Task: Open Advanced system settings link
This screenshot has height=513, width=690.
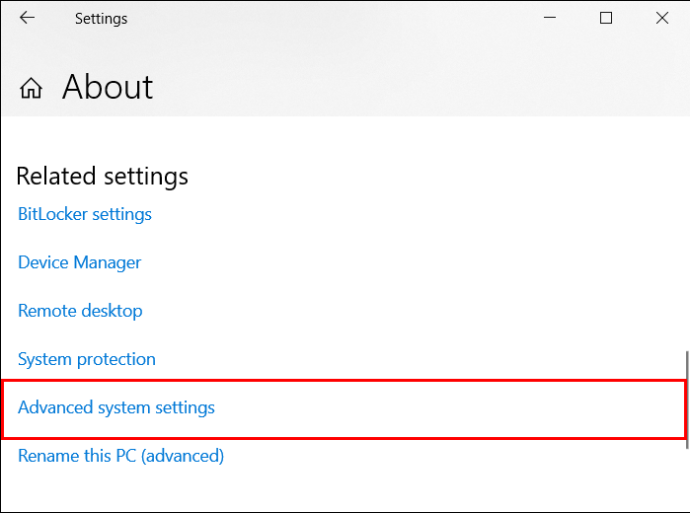Action: (x=116, y=408)
